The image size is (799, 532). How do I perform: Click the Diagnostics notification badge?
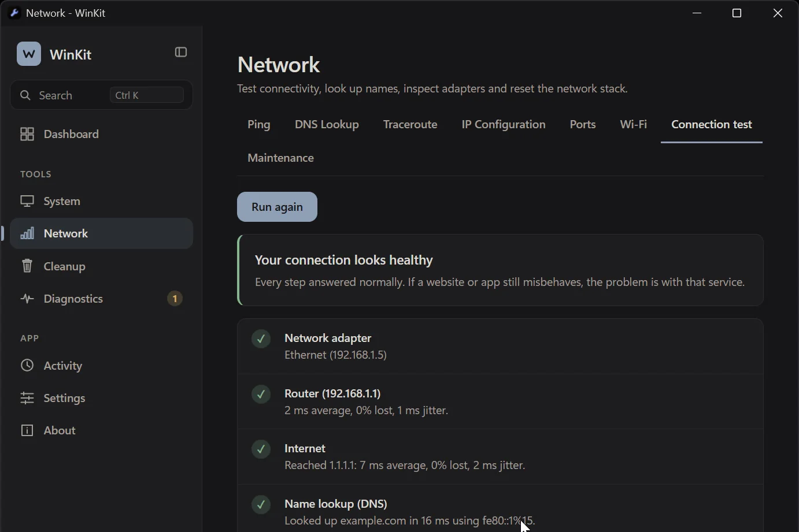click(x=175, y=299)
